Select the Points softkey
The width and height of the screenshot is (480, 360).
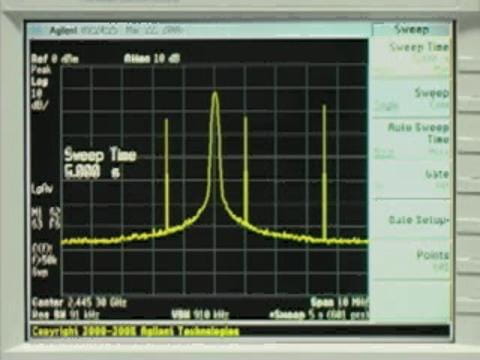[x=411, y=260]
